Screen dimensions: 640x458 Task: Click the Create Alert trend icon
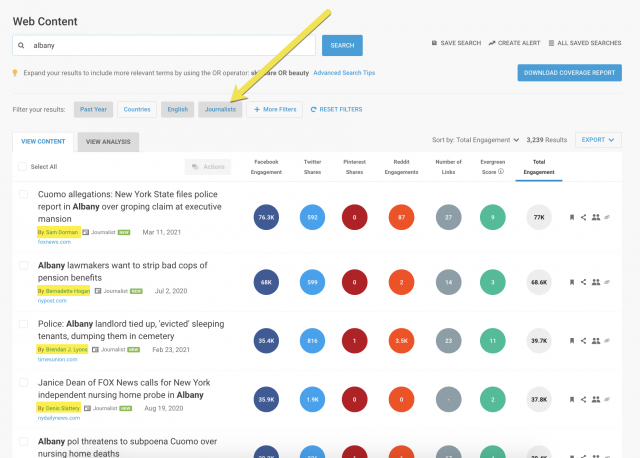[x=492, y=43]
